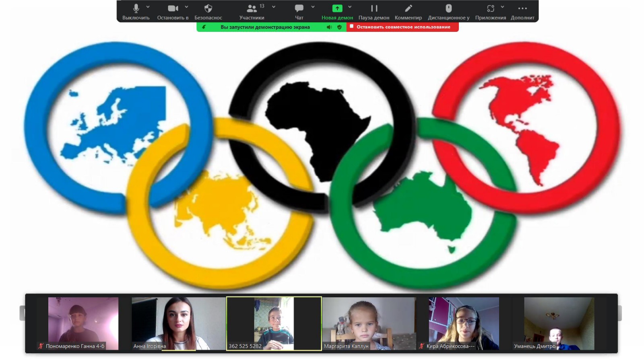Click shared audio speaker icon in green bar
644x362 pixels.
[329, 27]
